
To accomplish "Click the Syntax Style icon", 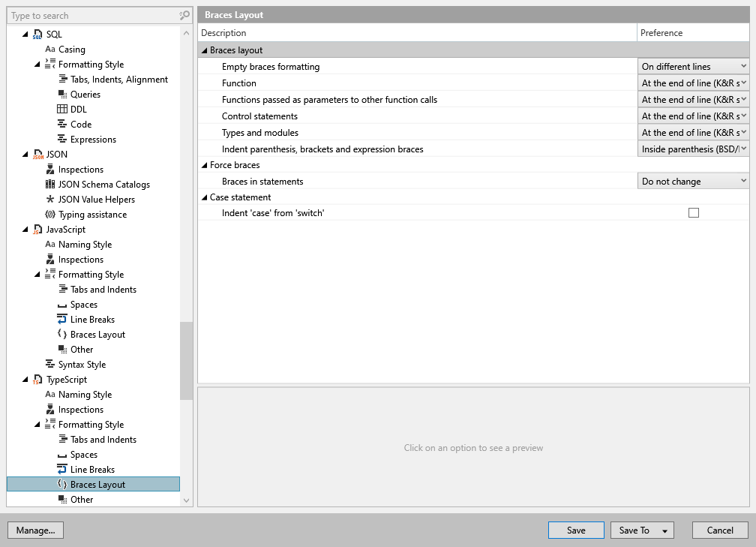I will tap(50, 364).
